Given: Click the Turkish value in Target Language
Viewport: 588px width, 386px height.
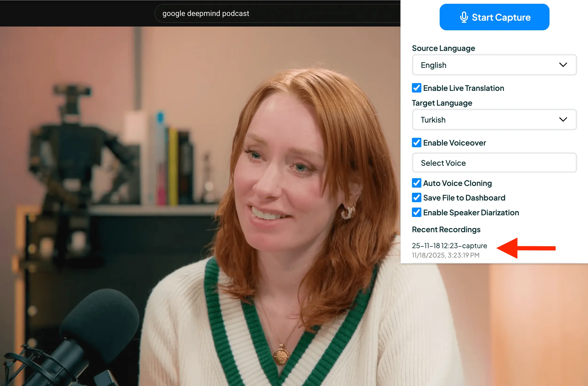Looking at the screenshot, I should (x=433, y=119).
